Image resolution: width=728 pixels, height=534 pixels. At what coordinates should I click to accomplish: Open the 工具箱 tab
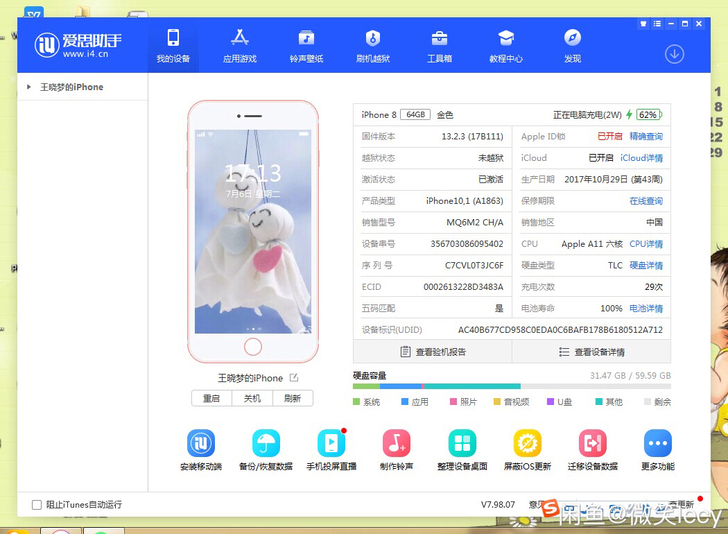click(439, 46)
